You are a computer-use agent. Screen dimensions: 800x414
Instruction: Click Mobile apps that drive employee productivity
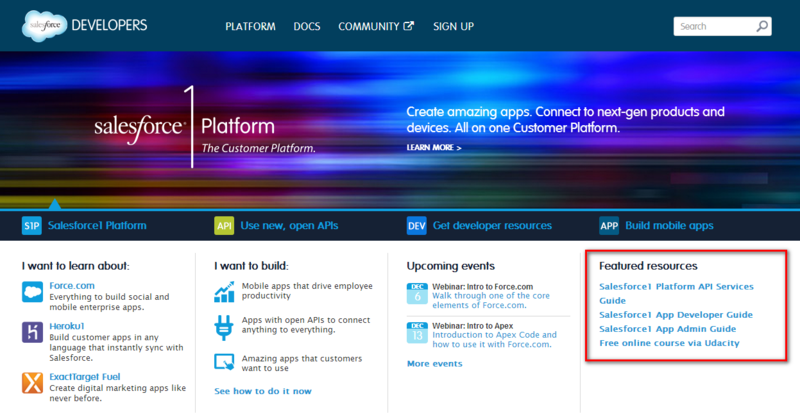point(307,291)
